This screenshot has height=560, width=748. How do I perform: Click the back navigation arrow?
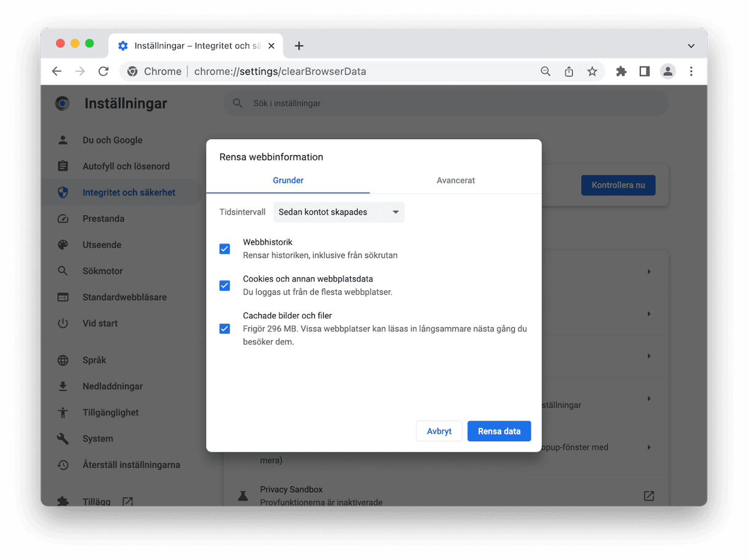(x=57, y=71)
